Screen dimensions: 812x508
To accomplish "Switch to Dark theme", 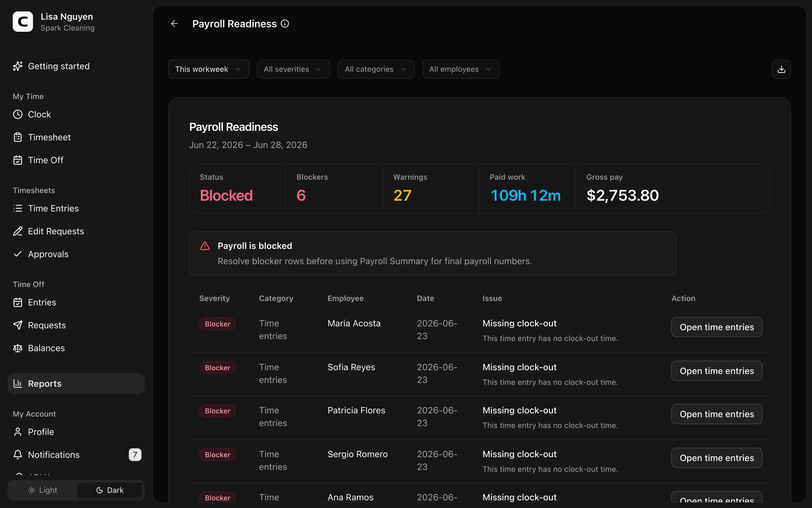I will pyautogui.click(x=110, y=490).
